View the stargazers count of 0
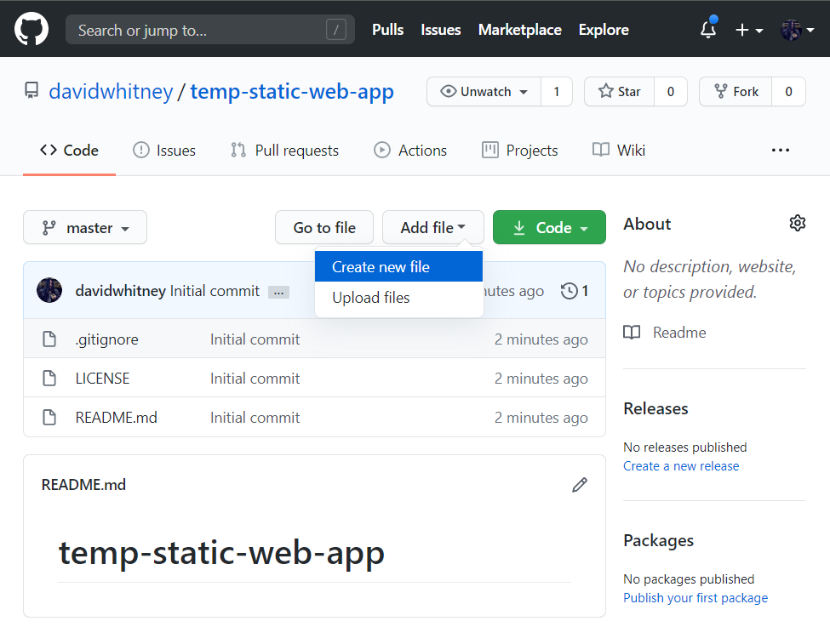The image size is (830, 644). click(x=671, y=92)
